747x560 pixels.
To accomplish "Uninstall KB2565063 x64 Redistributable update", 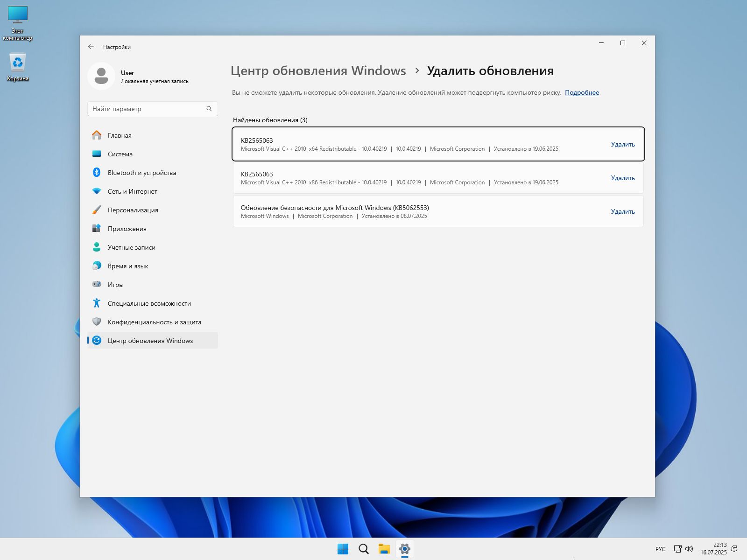I will [x=623, y=144].
